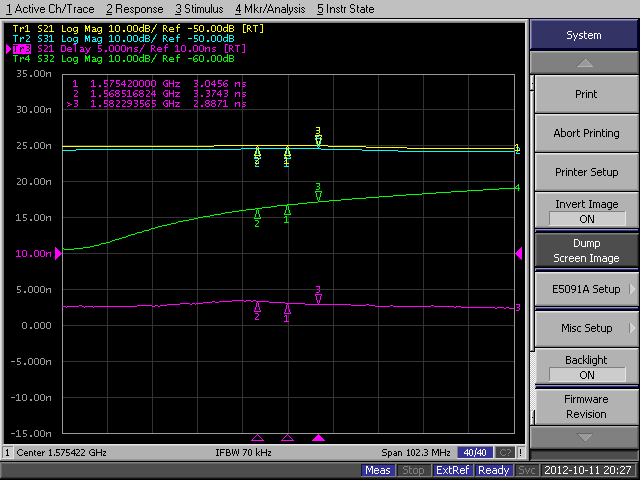Click the active marker triangle on bottom axis
The image size is (640, 480).
318,437
